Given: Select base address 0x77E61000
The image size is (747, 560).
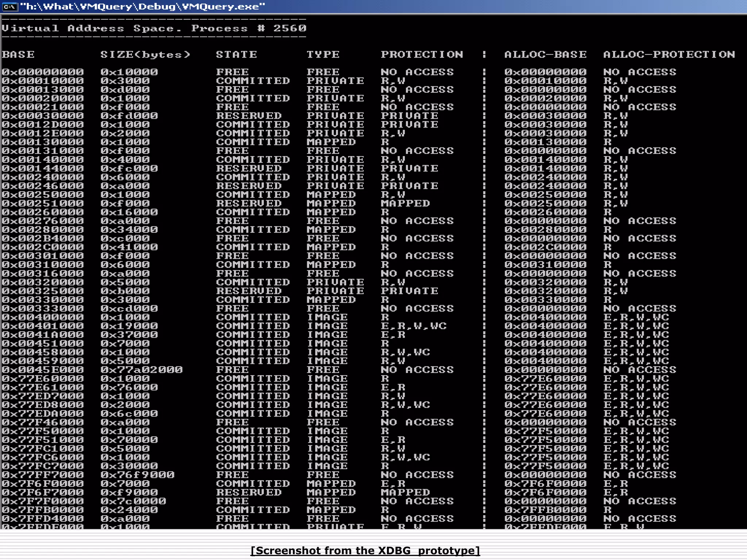Looking at the screenshot, I should coord(43,387).
